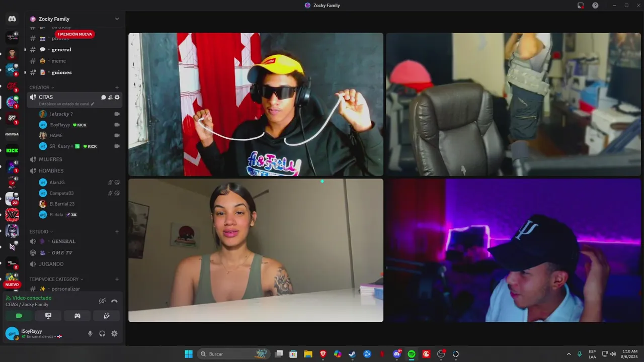Click the green microphone tray icon

(580, 354)
